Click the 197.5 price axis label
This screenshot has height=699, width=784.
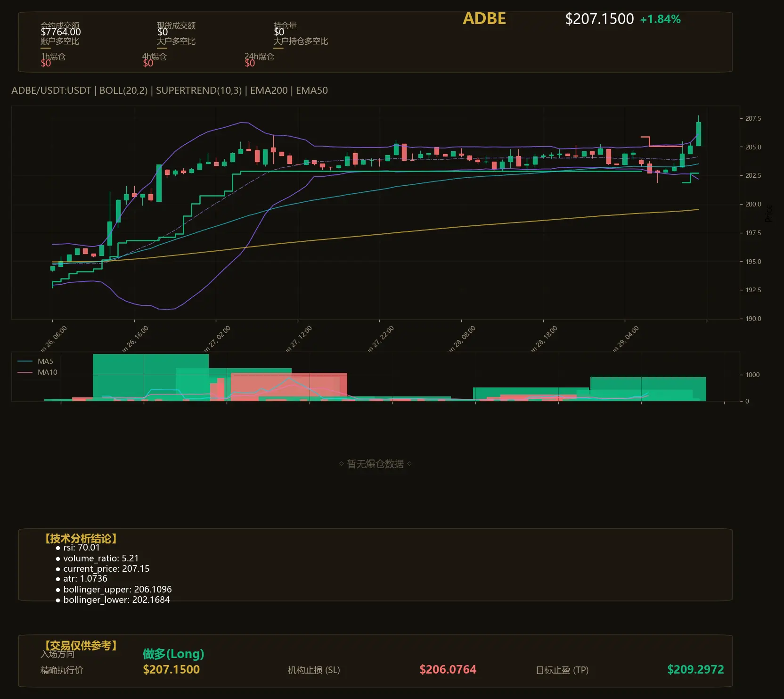pyautogui.click(x=753, y=233)
